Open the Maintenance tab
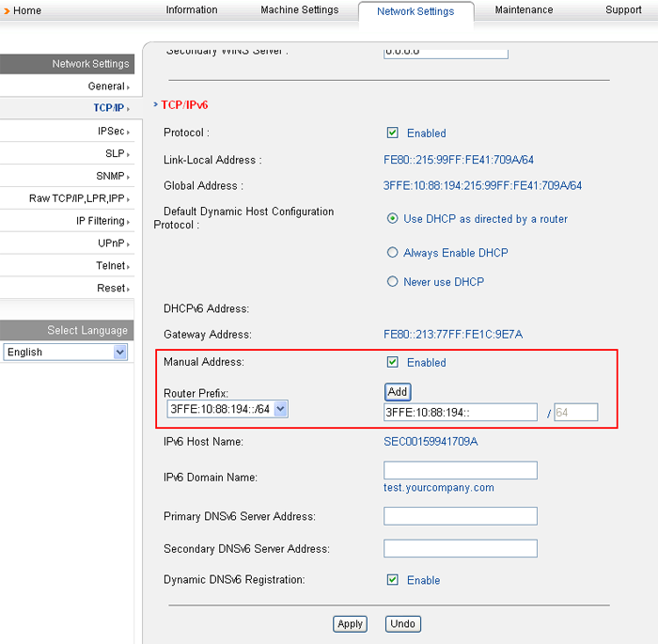The height and width of the screenshot is (644, 658). (525, 10)
